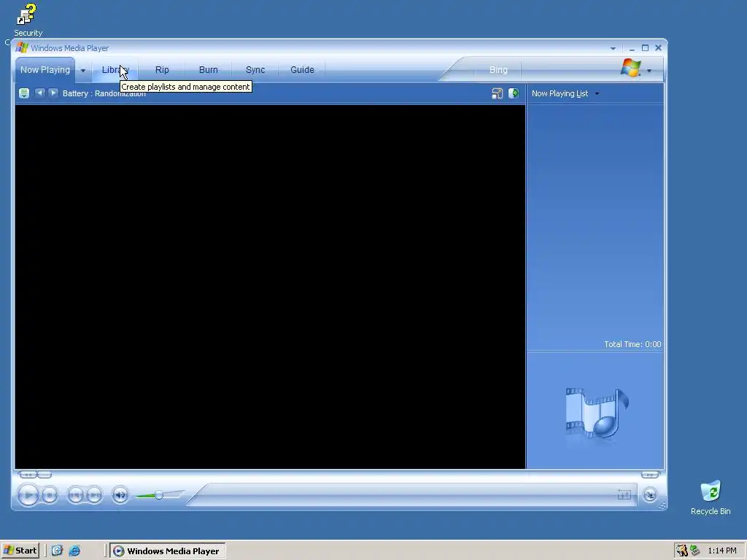Click the Next track button
747x560 pixels.
94,495
